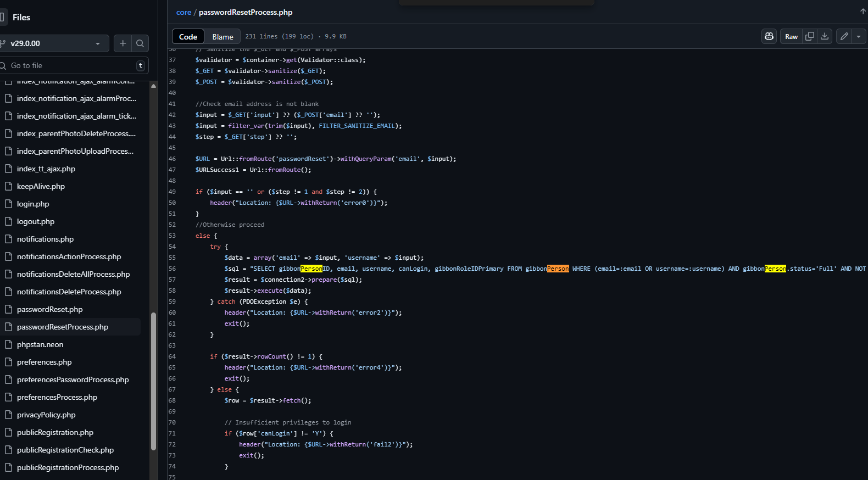Screen dimensions: 868x480
Task: Open notifications.php in file tree
Action: click(45, 239)
